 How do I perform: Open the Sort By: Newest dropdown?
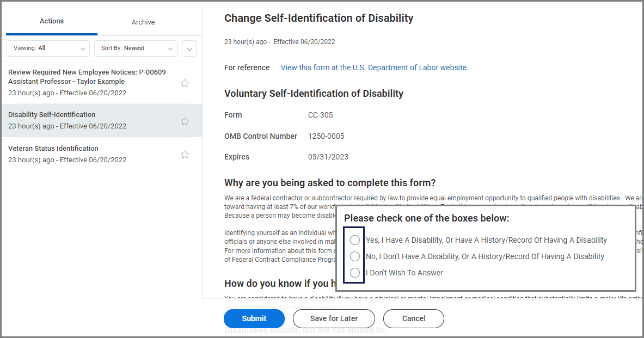tap(136, 48)
